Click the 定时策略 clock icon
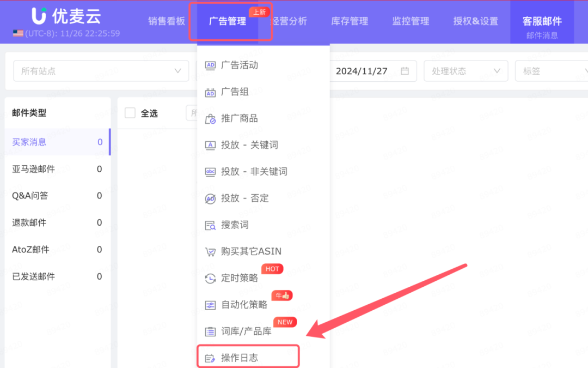588x368 pixels. click(210, 278)
